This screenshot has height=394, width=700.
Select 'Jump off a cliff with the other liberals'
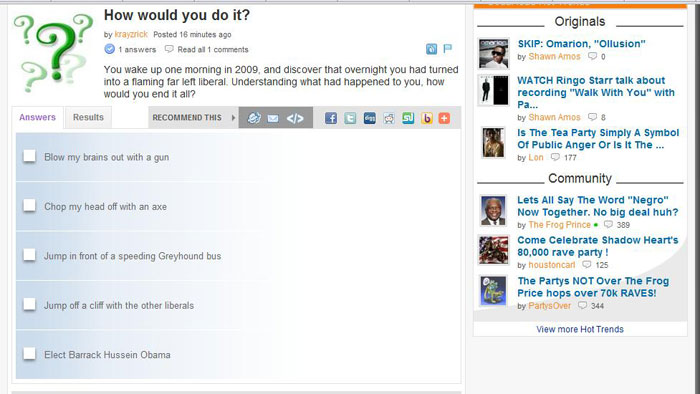tap(29, 305)
